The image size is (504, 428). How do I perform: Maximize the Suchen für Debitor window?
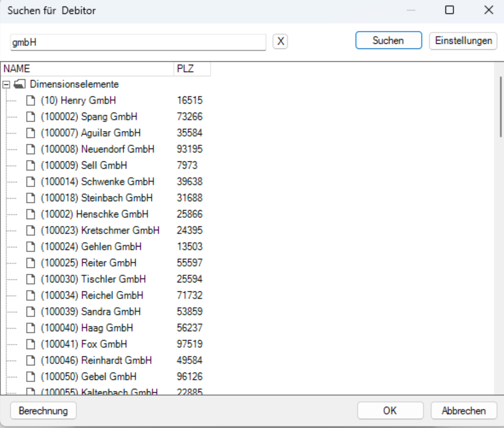(x=450, y=10)
